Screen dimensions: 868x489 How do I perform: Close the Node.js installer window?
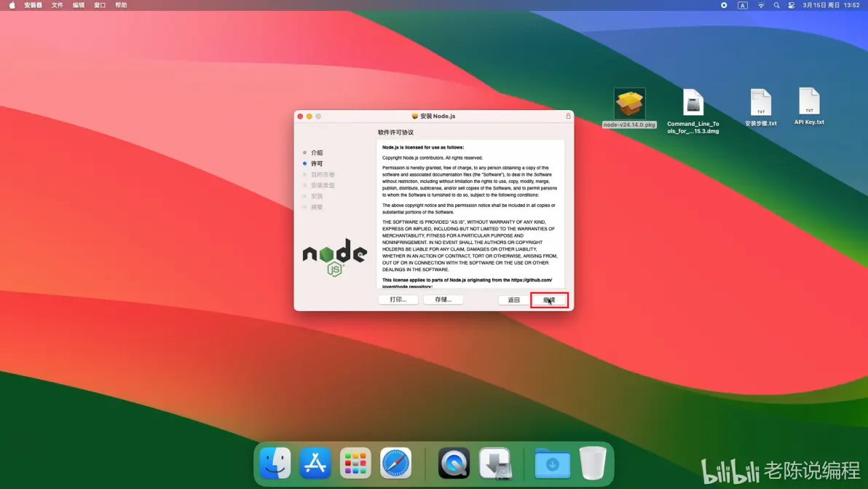coord(300,117)
